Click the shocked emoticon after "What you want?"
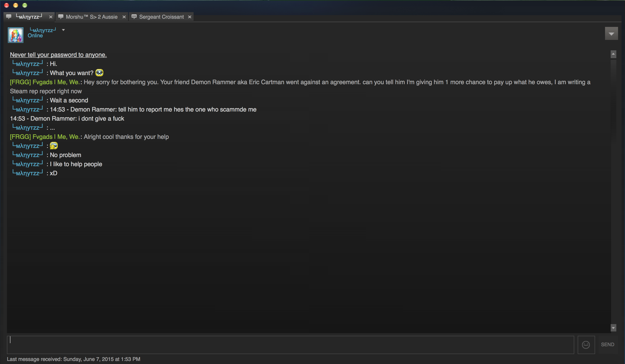 coord(99,73)
